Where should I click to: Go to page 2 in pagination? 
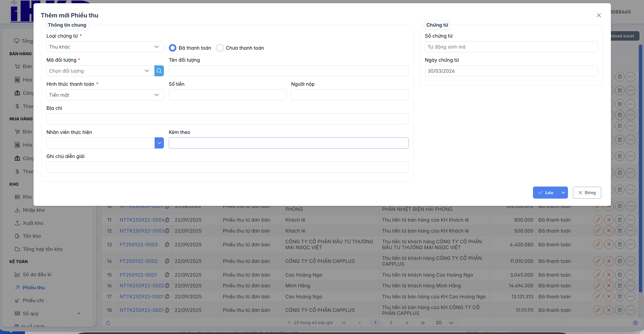[x=391, y=322]
